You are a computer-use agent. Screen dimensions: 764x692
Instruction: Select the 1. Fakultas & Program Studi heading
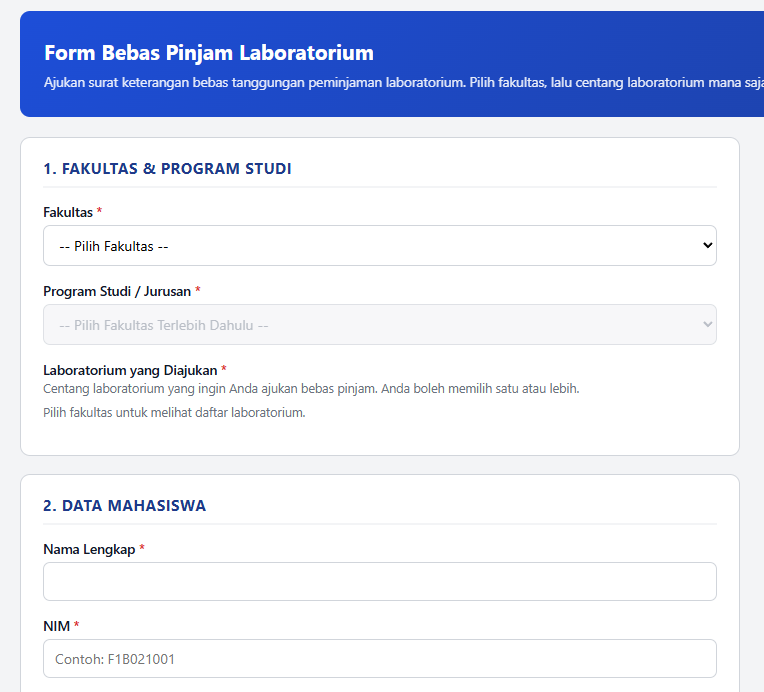point(167,169)
